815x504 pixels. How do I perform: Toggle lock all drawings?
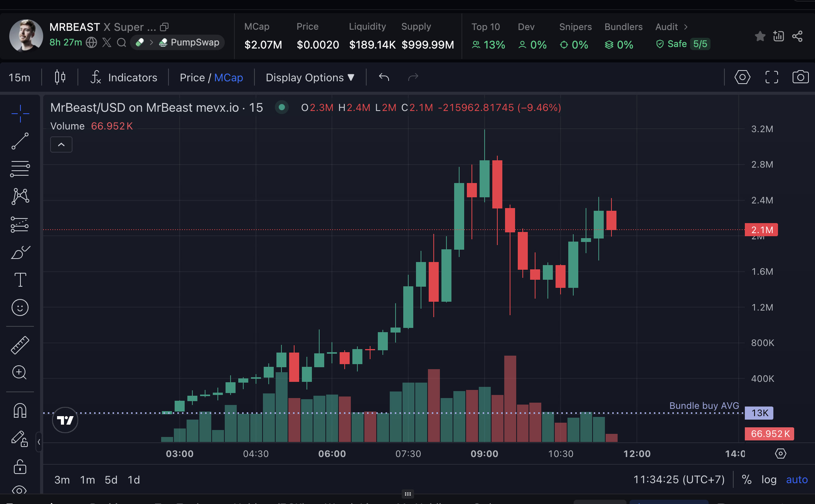[20, 467]
